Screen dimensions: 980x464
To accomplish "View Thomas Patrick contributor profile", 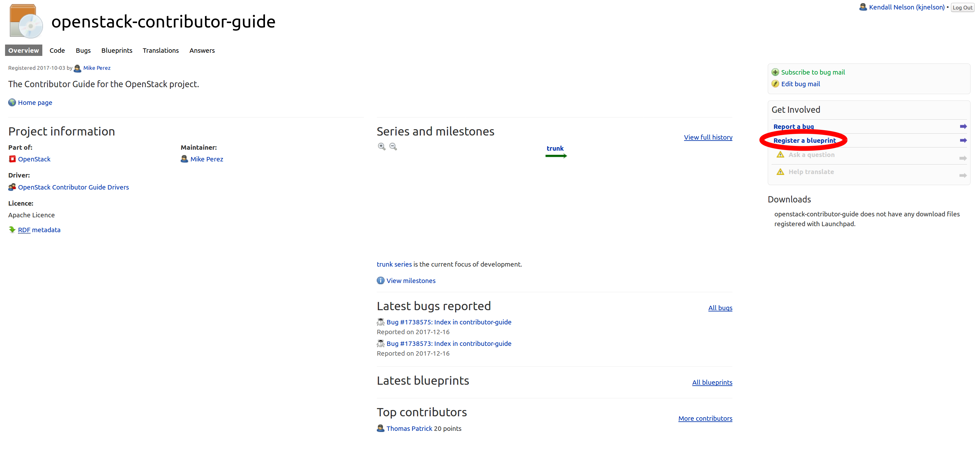I will (409, 429).
